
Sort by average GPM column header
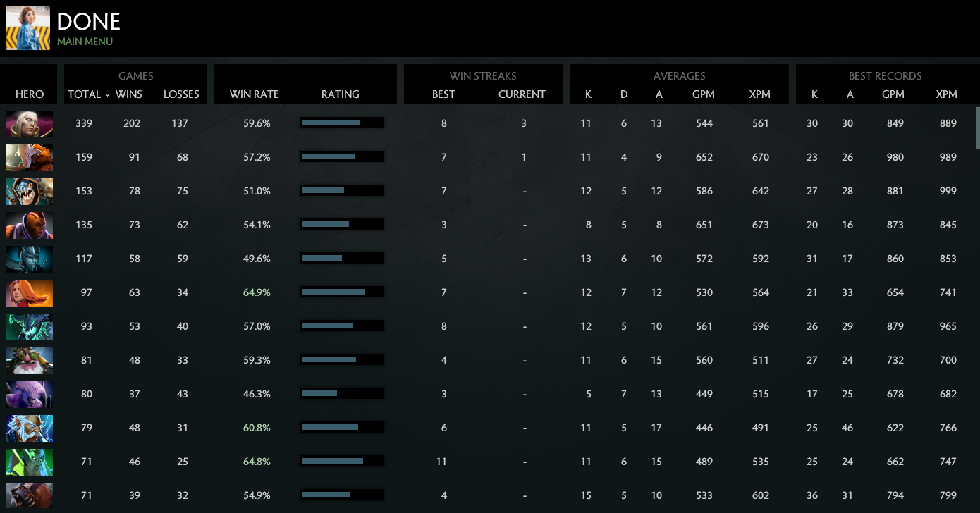coord(704,94)
